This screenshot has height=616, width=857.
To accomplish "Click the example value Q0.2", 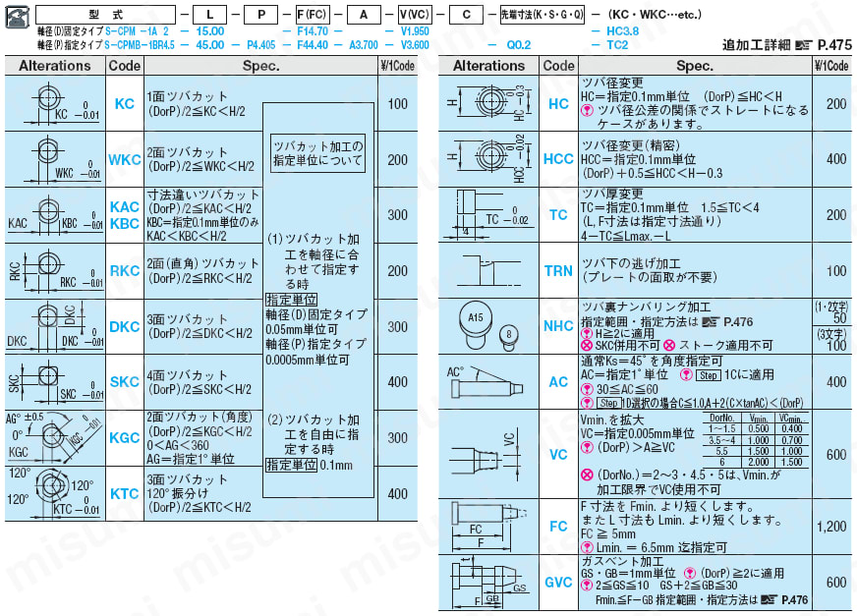I will click(519, 45).
